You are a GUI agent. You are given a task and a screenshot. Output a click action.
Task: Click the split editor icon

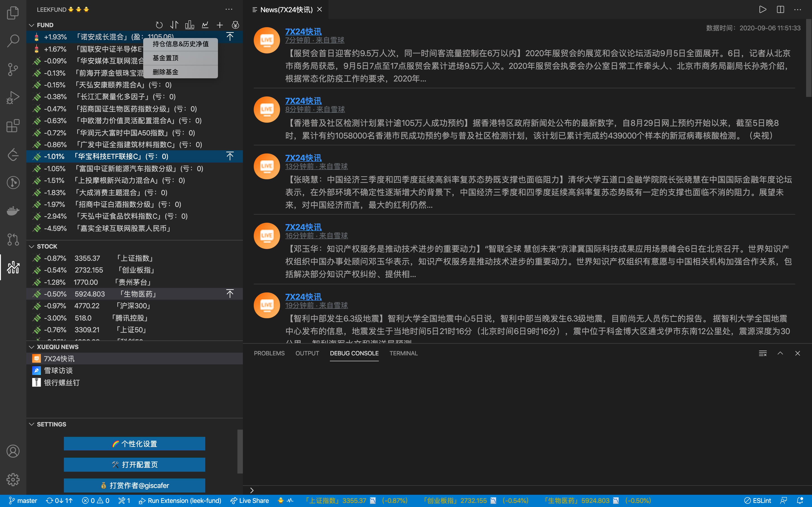[x=781, y=9]
